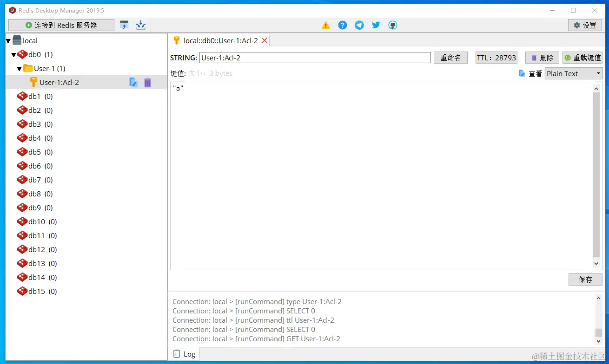Click the copy key icon on User-1:Acl-2 row
The width and height of the screenshot is (609, 364).
click(x=133, y=83)
